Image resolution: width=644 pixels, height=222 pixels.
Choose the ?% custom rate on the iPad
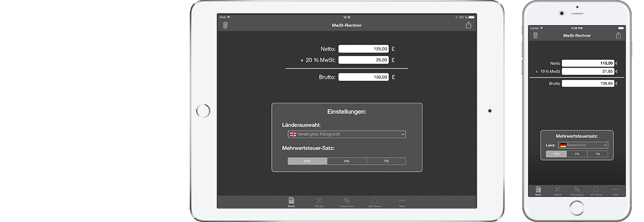coord(386,161)
